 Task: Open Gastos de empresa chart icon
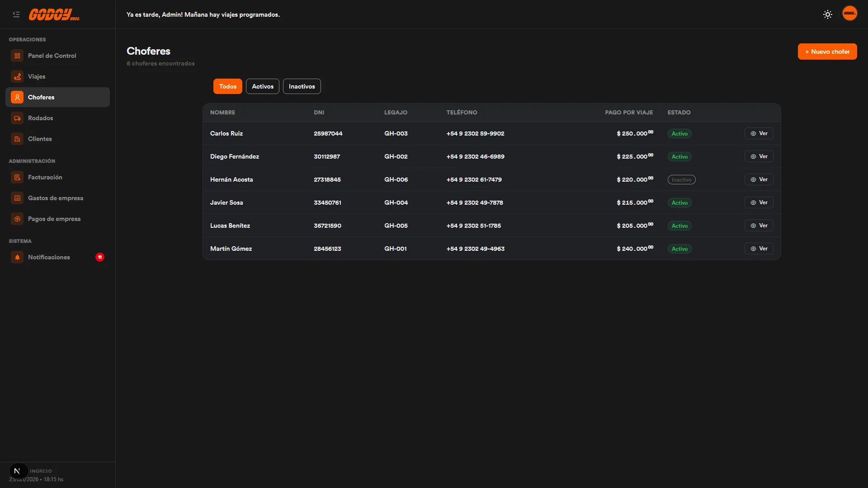point(17,198)
